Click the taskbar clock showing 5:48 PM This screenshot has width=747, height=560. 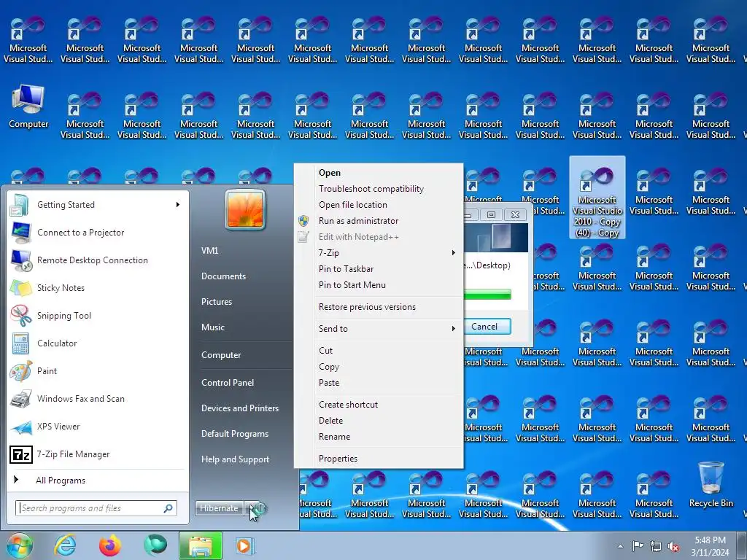point(710,546)
